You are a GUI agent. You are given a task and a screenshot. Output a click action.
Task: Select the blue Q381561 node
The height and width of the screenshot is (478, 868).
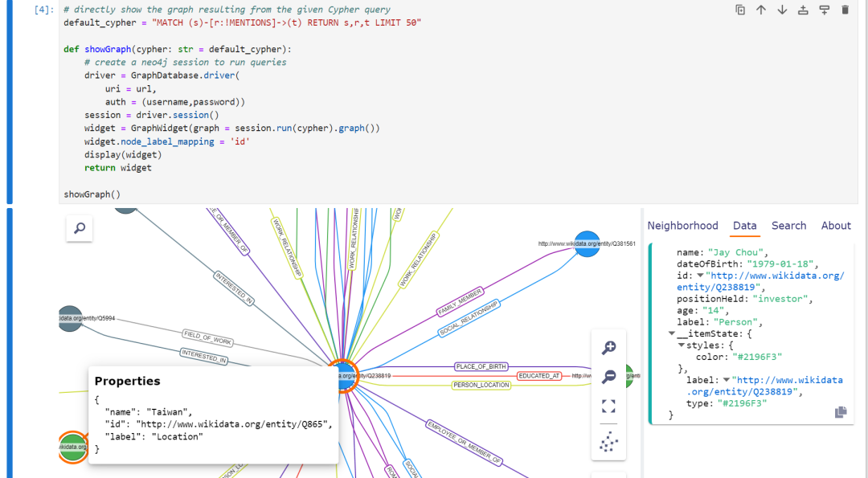[x=587, y=244]
